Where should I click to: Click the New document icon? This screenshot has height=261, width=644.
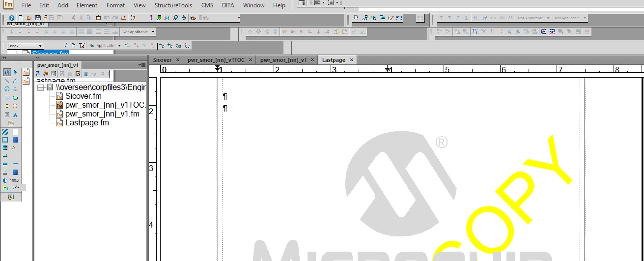(21, 18)
